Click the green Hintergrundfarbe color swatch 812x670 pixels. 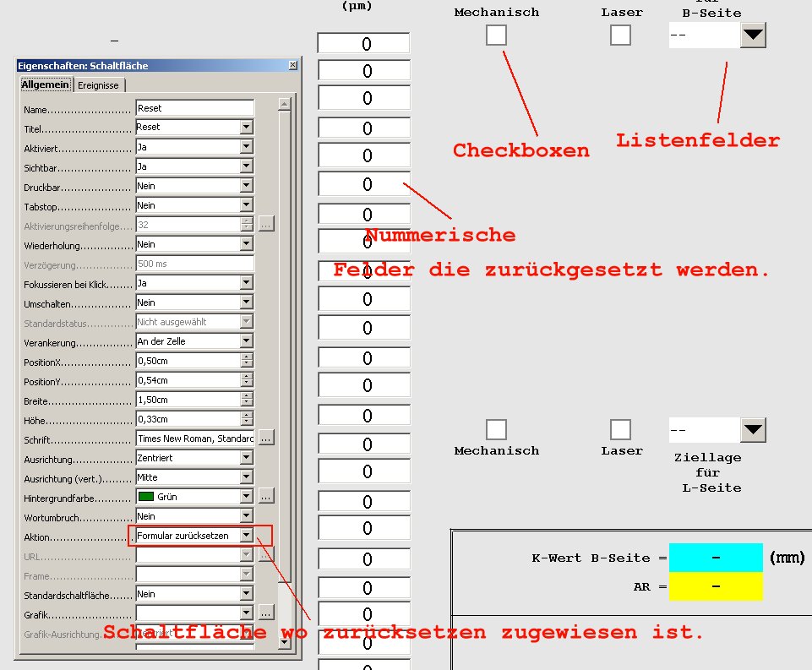[x=146, y=497]
